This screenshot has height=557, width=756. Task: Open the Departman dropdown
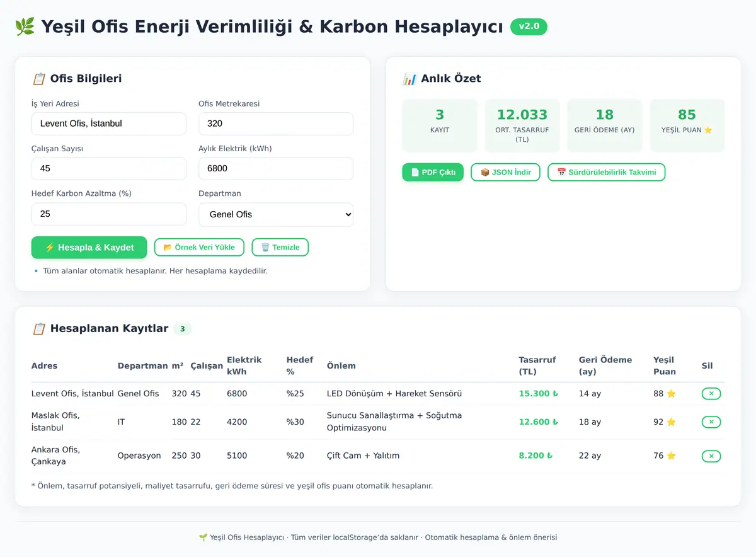click(x=276, y=214)
